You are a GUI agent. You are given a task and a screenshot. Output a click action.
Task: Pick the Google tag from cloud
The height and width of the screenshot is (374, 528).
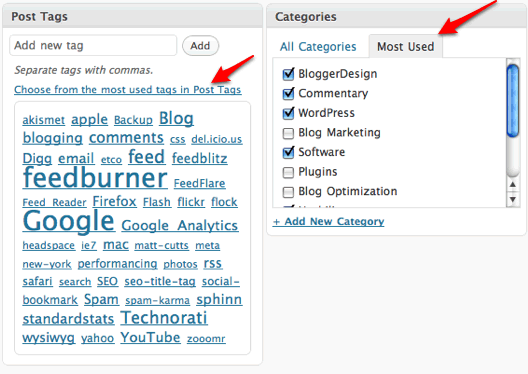(x=69, y=221)
